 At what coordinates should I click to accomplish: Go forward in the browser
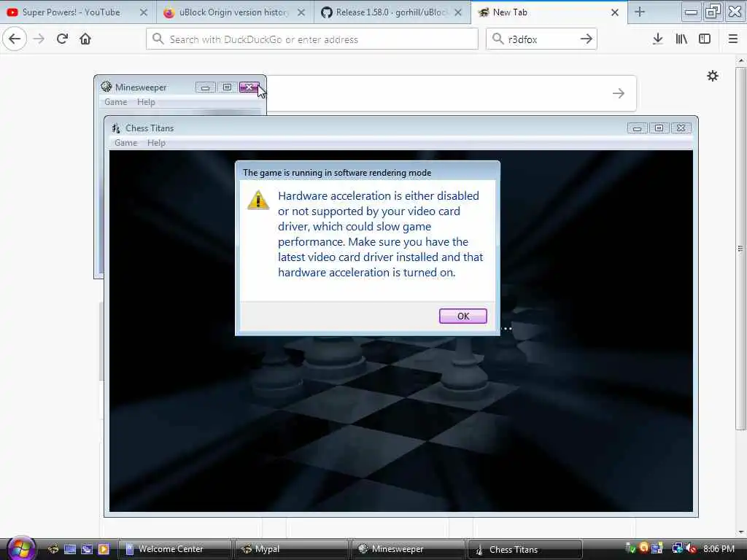(39, 39)
